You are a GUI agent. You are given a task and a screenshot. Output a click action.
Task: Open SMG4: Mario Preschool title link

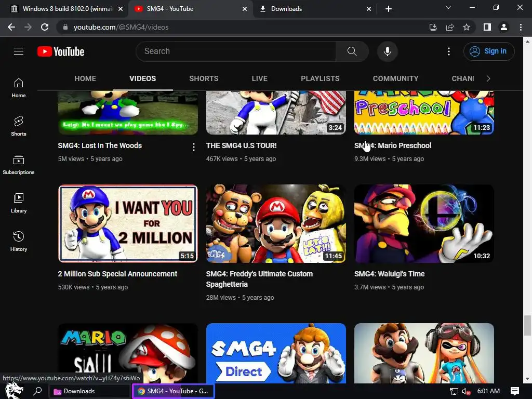click(x=393, y=145)
